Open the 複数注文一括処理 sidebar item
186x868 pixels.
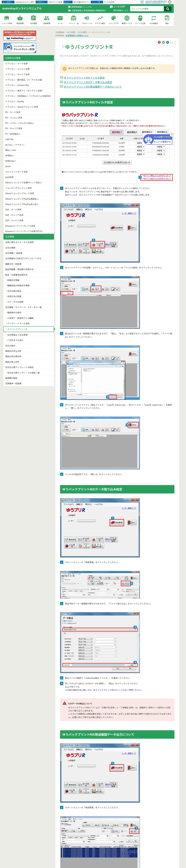[29, 264]
